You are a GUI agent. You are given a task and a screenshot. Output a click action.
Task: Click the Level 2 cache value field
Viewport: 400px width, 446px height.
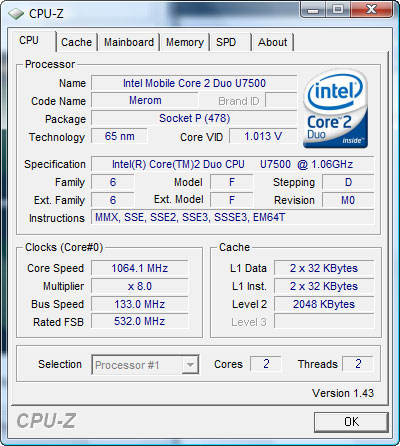point(324,304)
